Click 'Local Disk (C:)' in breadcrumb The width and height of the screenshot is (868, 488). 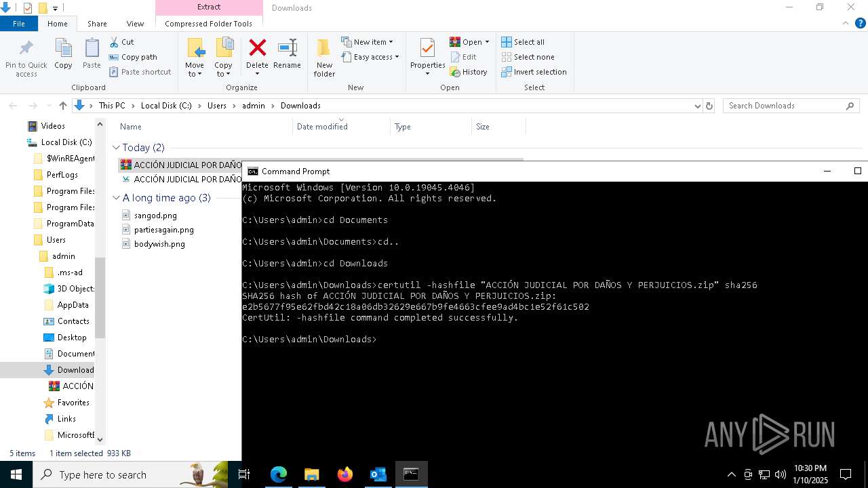[x=167, y=106]
